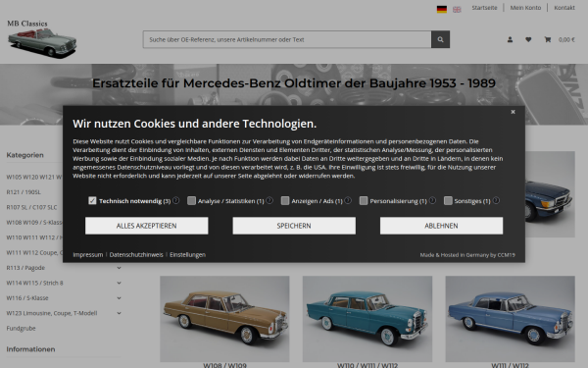
Task: Select W116 / S-Klasse category label
Action: coord(27,298)
